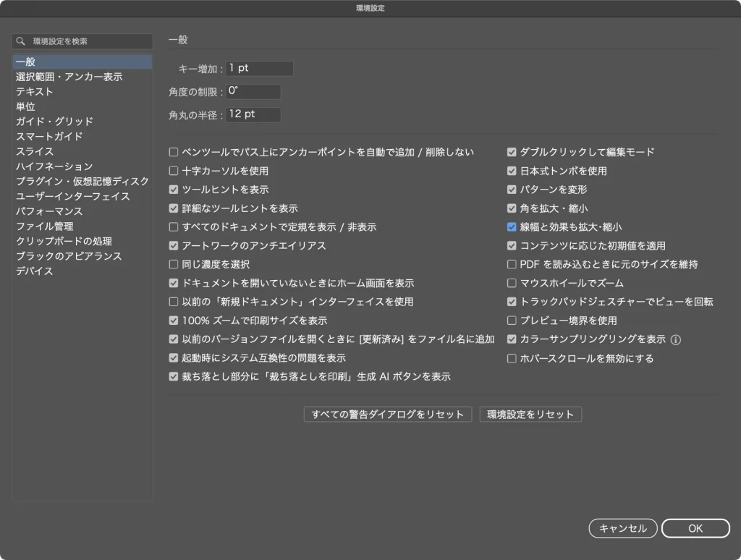Image resolution: width=741 pixels, height=560 pixels.
Task: Toggle アートワークのアンチエイリアス checkbox
Action: coord(174,246)
